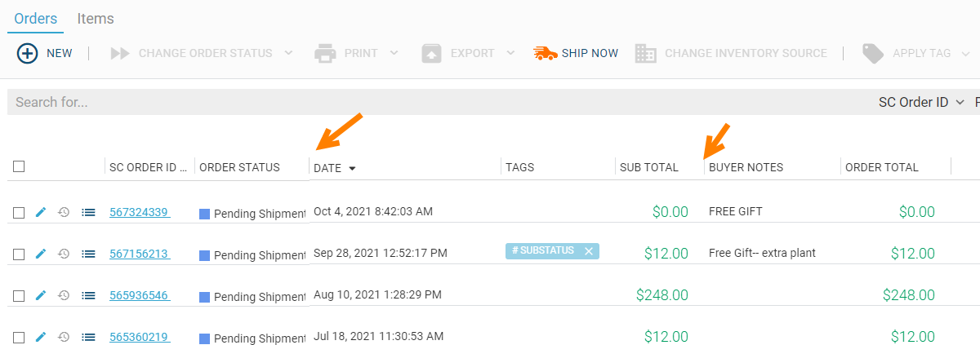This screenshot has height=345, width=980.
Task: Switch to the Items tab
Action: (96, 18)
